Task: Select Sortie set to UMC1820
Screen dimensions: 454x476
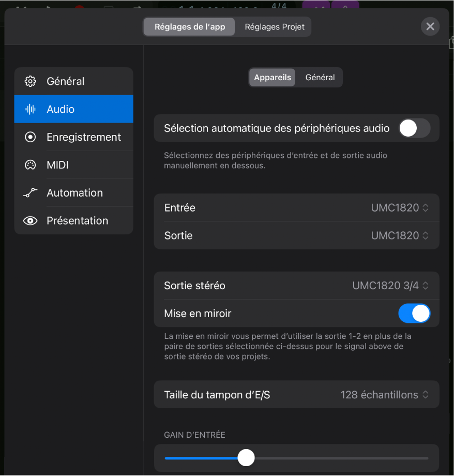Action: click(398, 235)
